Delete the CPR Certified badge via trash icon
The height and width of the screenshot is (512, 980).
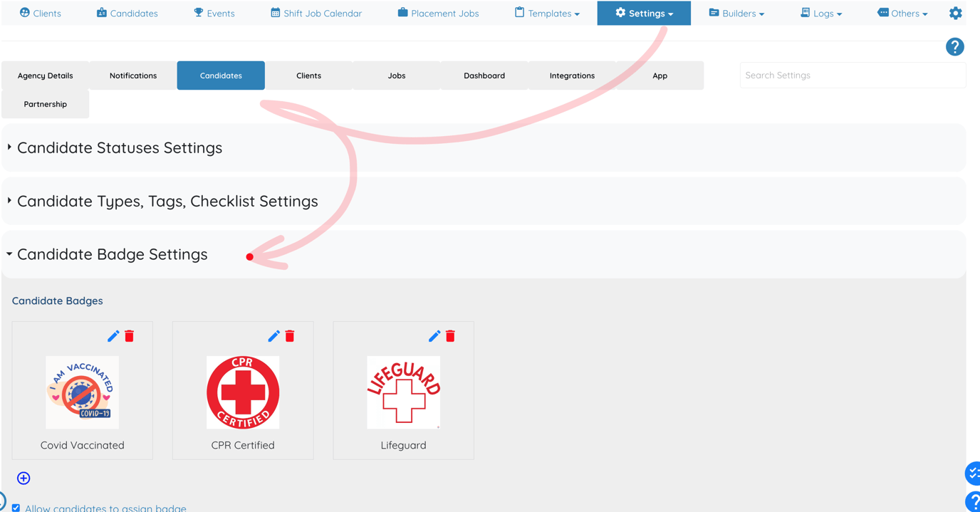tap(289, 335)
